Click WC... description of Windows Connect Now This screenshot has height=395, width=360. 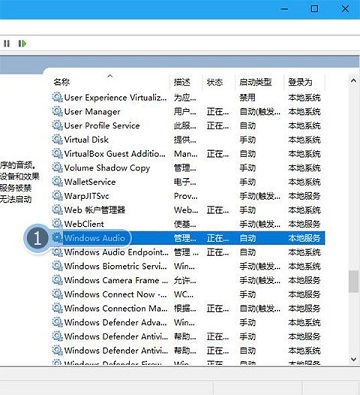click(x=184, y=294)
